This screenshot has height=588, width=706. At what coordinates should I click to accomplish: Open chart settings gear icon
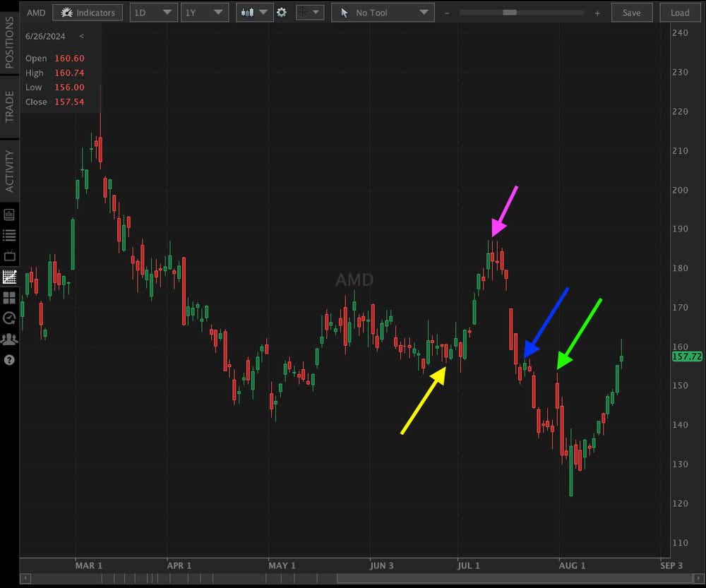(282, 13)
